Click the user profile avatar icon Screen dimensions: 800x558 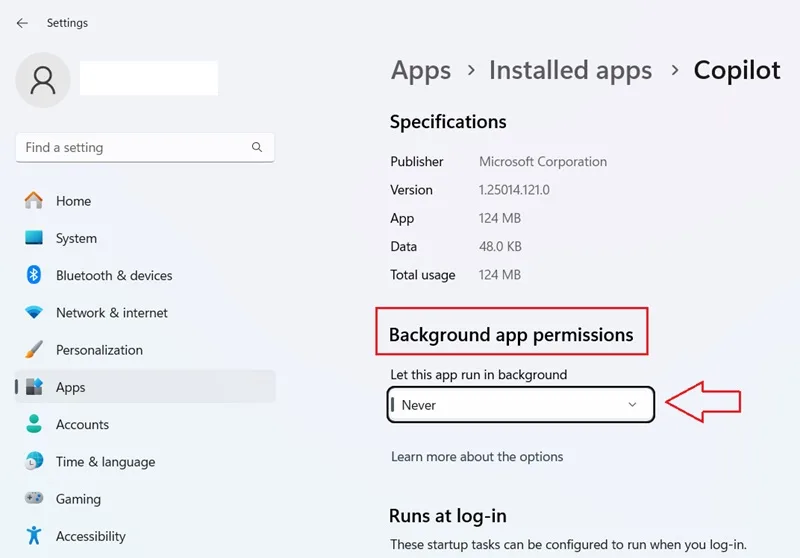[x=43, y=80]
